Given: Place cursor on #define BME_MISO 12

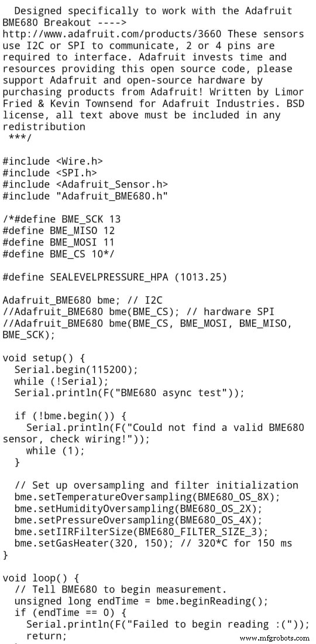Looking at the screenshot, I should tap(59, 231).
